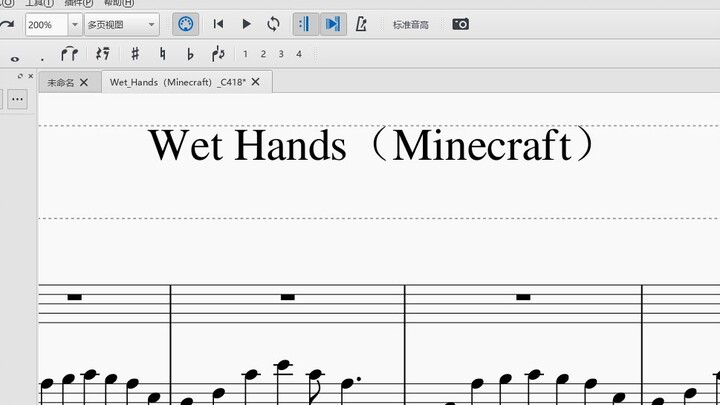720x405 pixels.
Task: Toggle the play repeats button
Action: point(305,24)
